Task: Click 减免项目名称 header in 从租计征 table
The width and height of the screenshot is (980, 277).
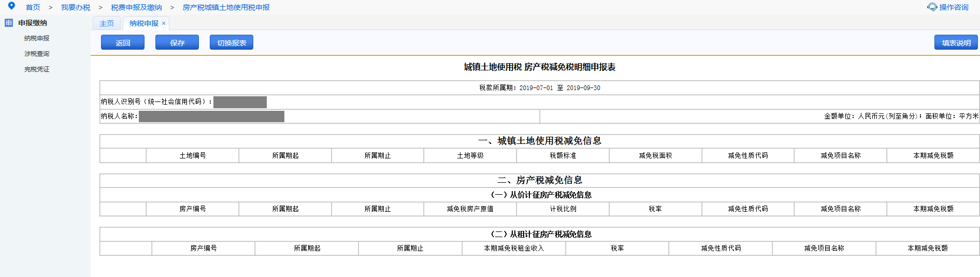Action: 824,248
